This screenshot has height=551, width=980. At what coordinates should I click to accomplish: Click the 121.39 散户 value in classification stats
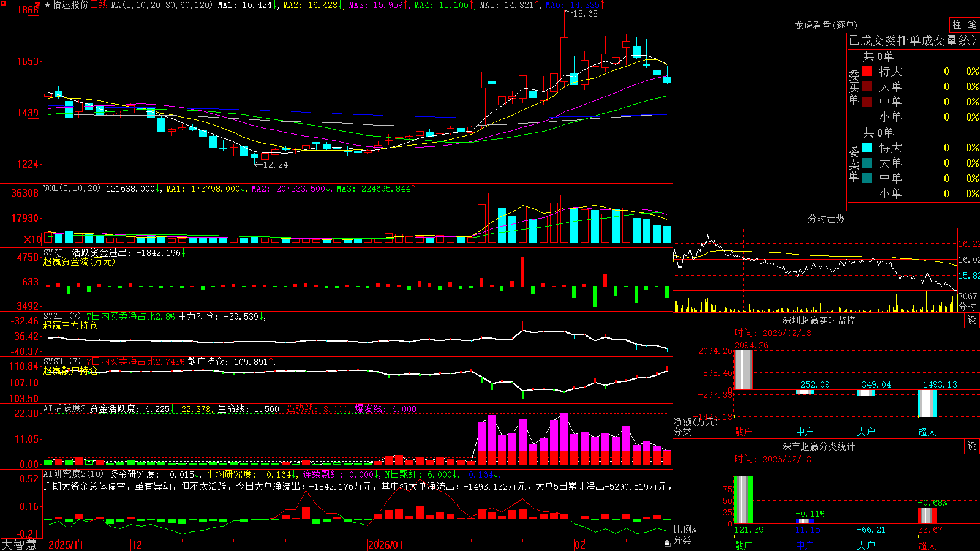point(749,530)
